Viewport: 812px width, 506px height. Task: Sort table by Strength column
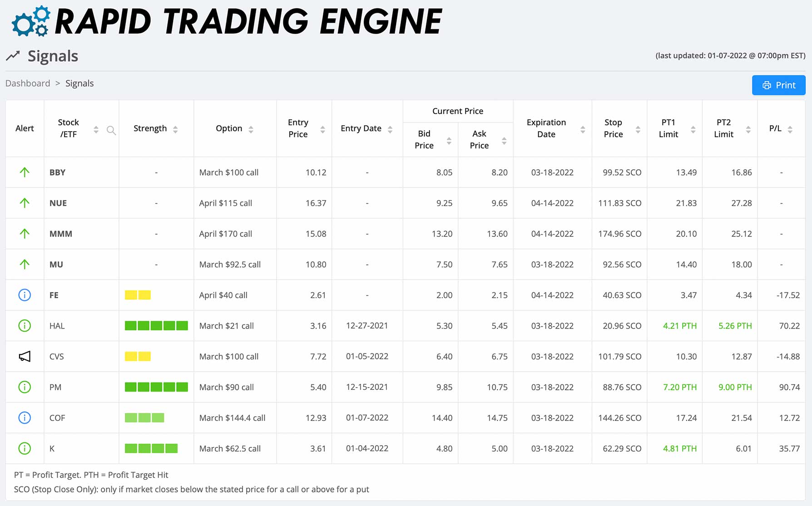[175, 129]
